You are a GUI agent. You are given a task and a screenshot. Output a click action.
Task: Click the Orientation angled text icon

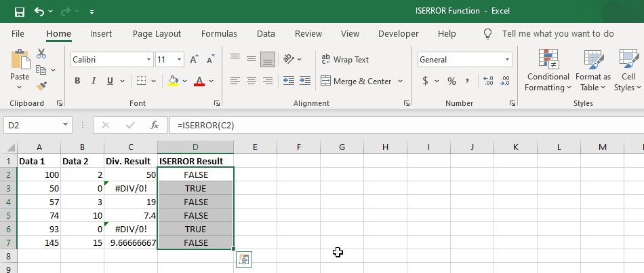click(289, 59)
